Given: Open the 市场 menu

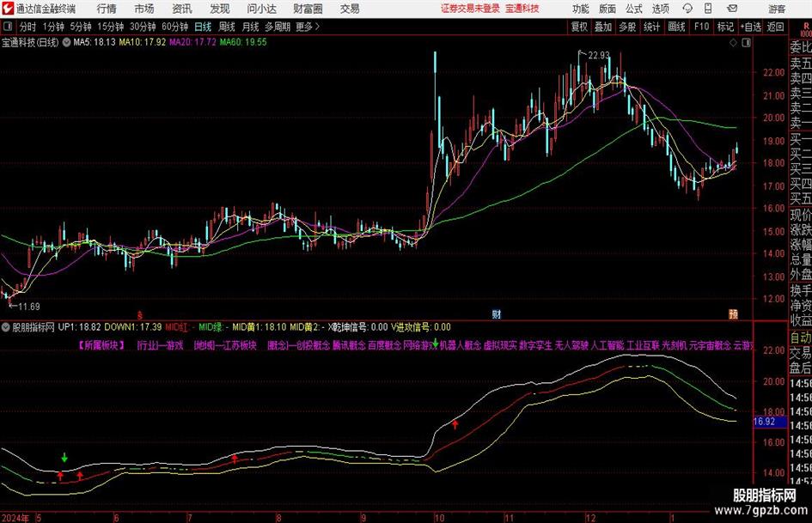Looking at the screenshot, I should pyautogui.click(x=144, y=9).
